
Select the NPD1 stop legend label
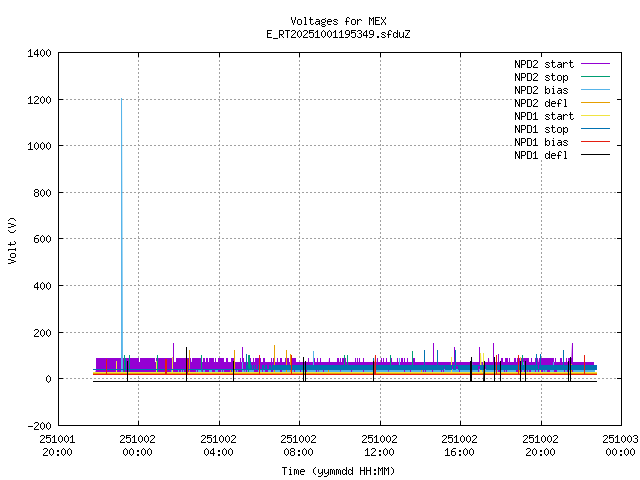click(x=541, y=129)
